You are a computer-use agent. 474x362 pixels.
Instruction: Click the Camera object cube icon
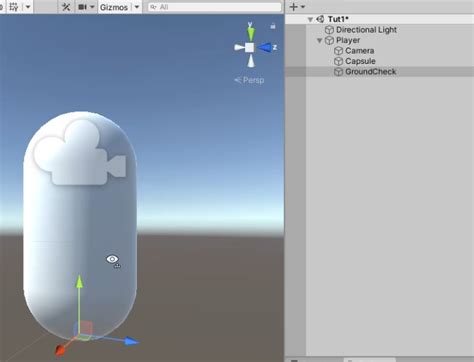338,51
